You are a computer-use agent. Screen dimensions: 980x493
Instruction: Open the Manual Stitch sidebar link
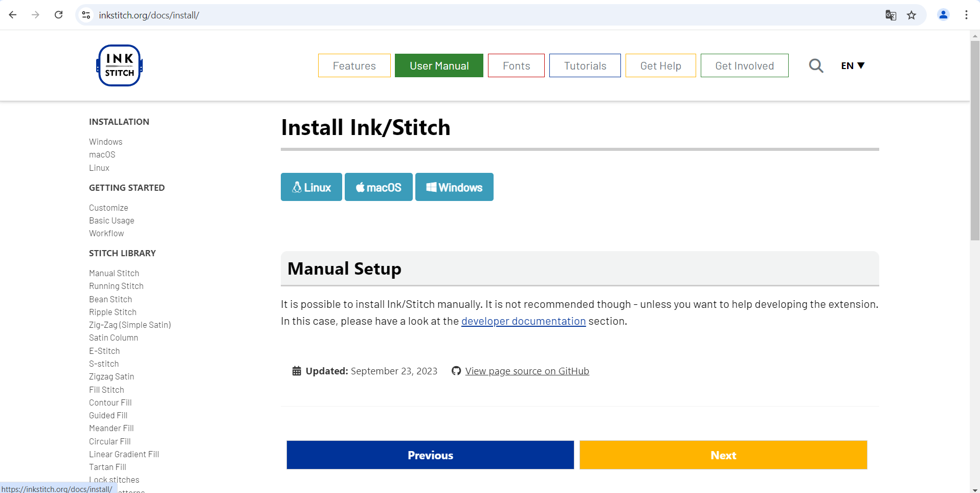(x=114, y=273)
